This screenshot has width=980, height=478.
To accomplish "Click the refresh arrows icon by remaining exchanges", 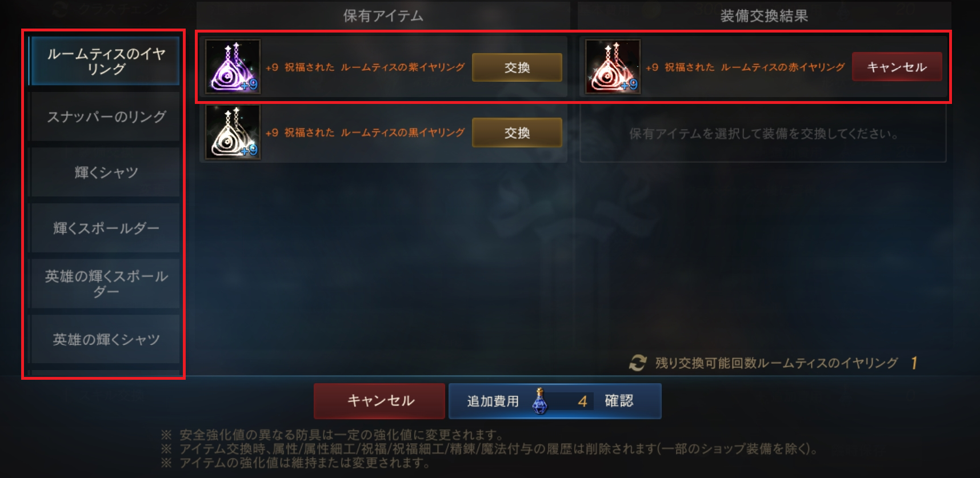I will (x=638, y=363).
